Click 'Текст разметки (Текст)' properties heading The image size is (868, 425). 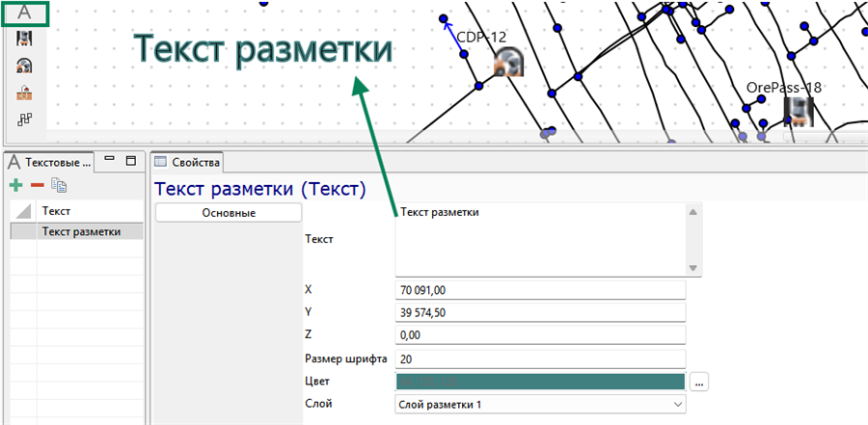pyautogui.click(x=260, y=189)
